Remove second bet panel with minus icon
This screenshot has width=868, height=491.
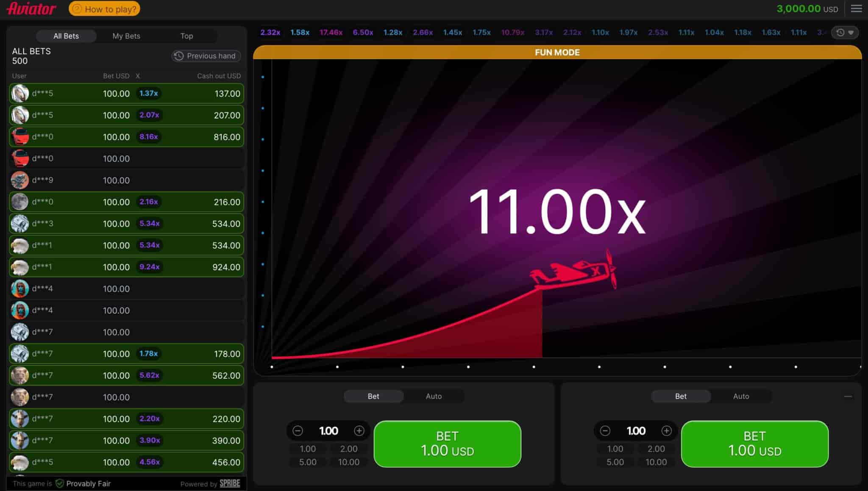tap(848, 397)
